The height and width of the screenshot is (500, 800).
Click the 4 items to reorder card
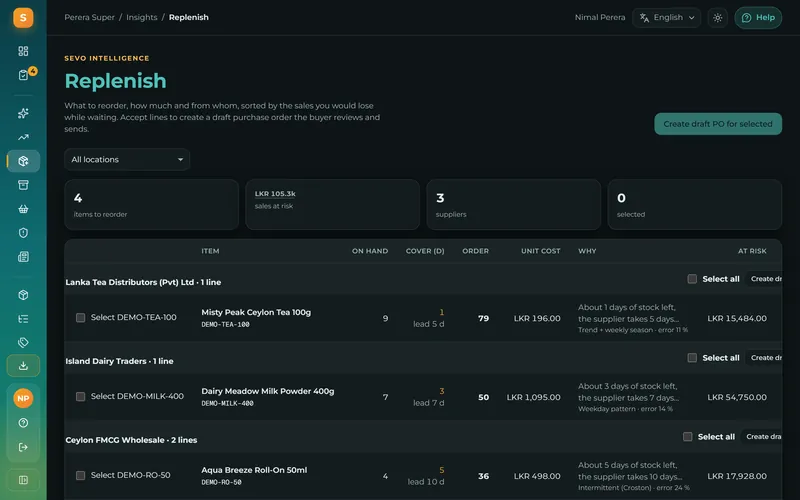[x=152, y=204]
